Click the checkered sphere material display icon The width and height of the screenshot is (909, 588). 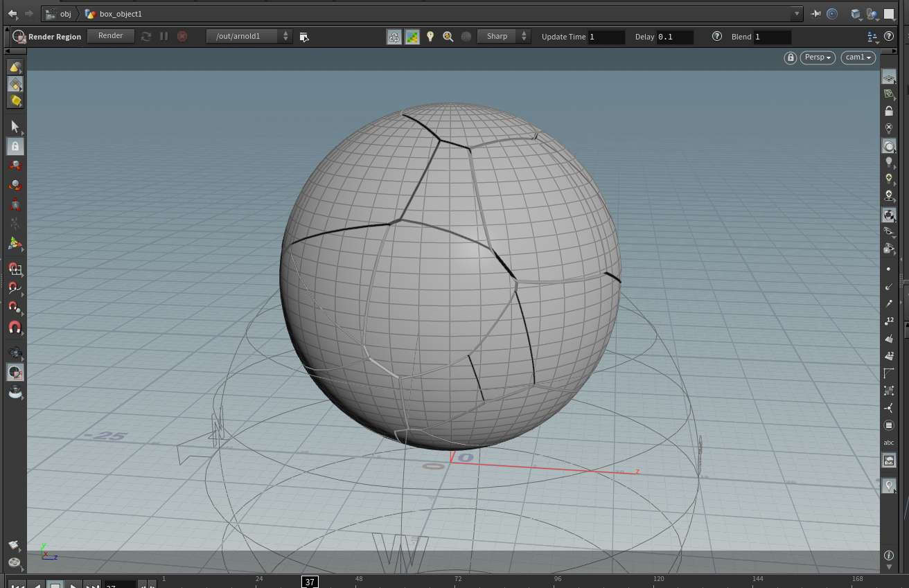click(889, 215)
